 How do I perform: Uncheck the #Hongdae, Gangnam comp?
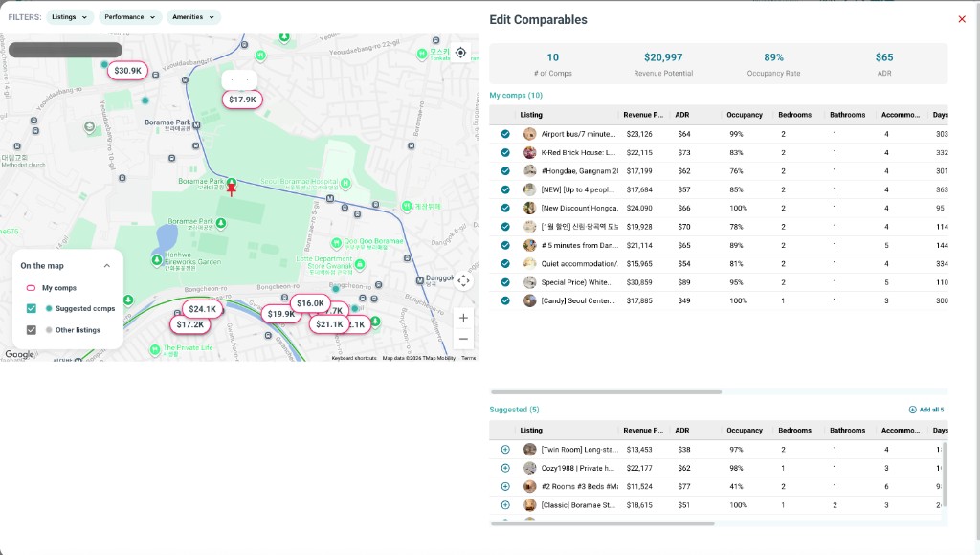[x=505, y=170]
